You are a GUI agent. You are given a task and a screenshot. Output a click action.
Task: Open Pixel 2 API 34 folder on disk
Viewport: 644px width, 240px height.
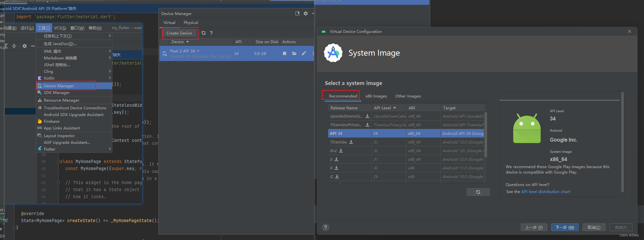click(x=294, y=53)
